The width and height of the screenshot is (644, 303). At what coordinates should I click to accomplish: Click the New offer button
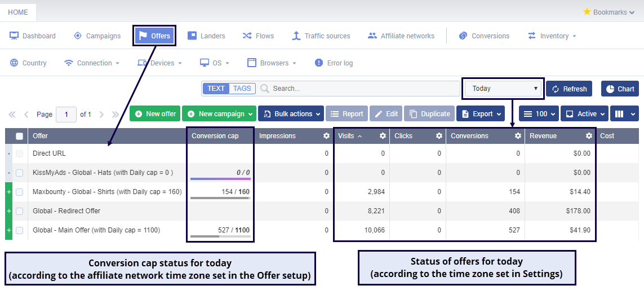pyautogui.click(x=155, y=114)
